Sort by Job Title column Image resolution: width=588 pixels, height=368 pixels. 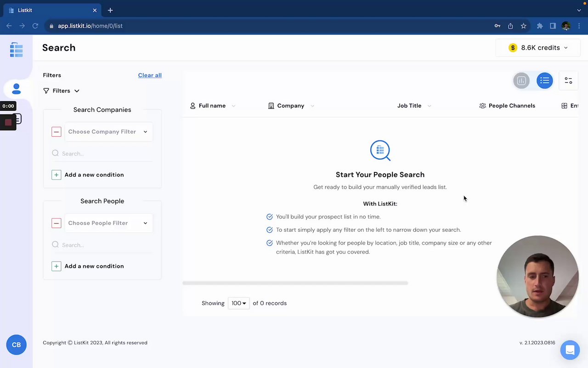click(414, 106)
